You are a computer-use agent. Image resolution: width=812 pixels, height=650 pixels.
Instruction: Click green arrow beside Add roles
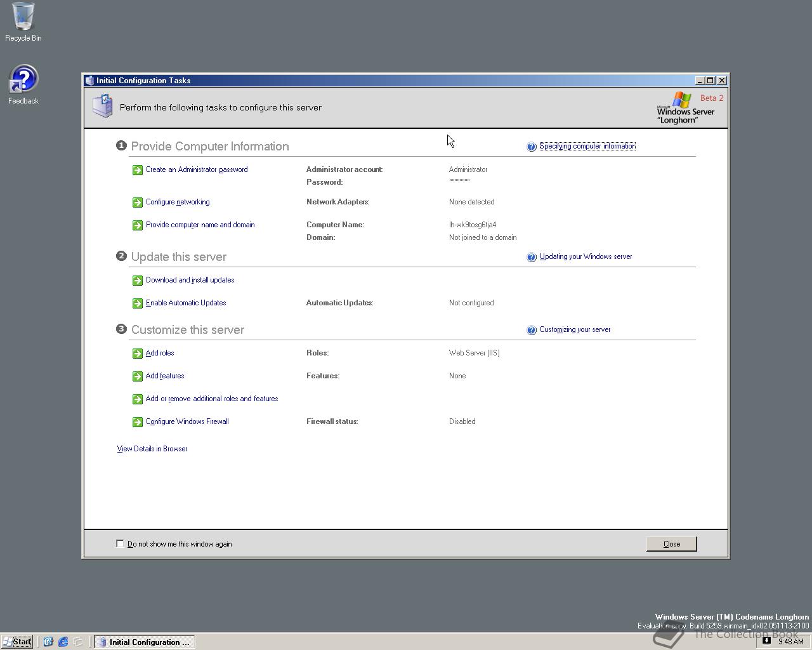point(138,354)
